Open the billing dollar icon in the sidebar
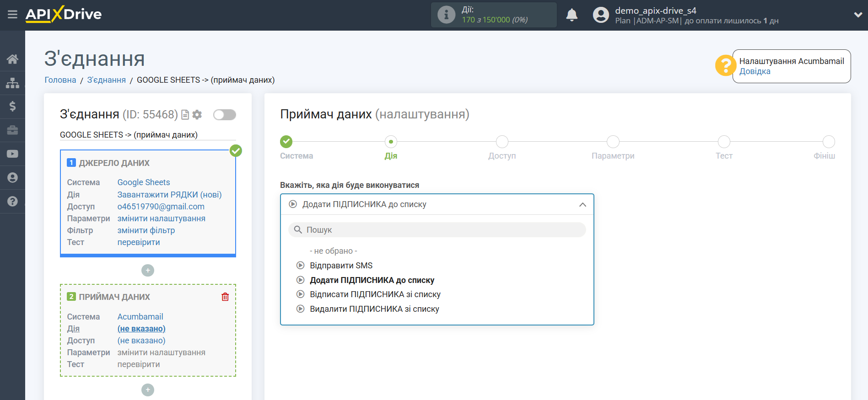Viewport: 868px width, 400px height. coord(12,107)
